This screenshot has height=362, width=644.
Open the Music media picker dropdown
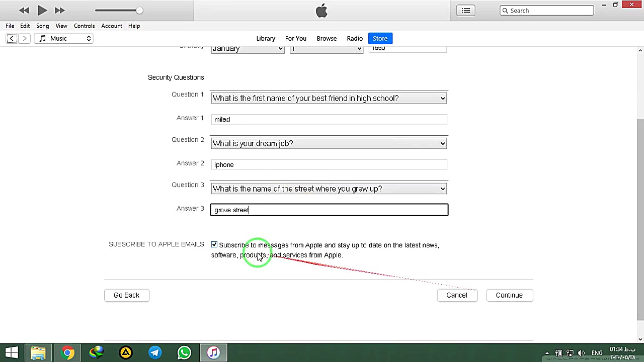coord(64,38)
